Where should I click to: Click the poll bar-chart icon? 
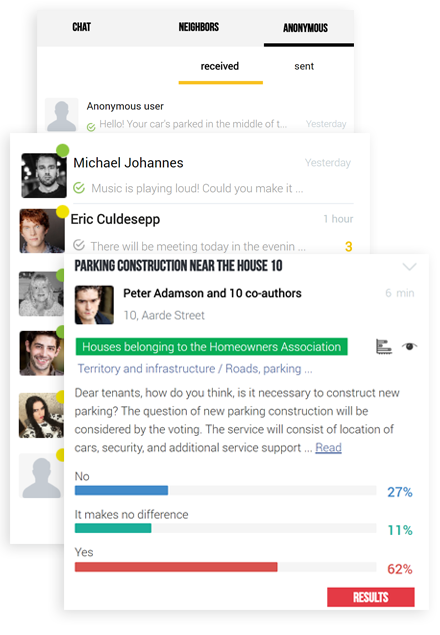click(384, 347)
